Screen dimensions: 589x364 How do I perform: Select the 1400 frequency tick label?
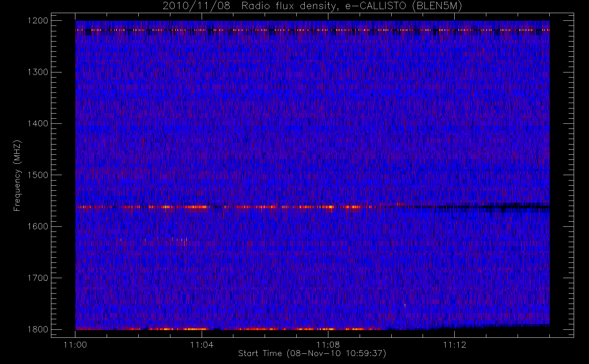click(38, 124)
